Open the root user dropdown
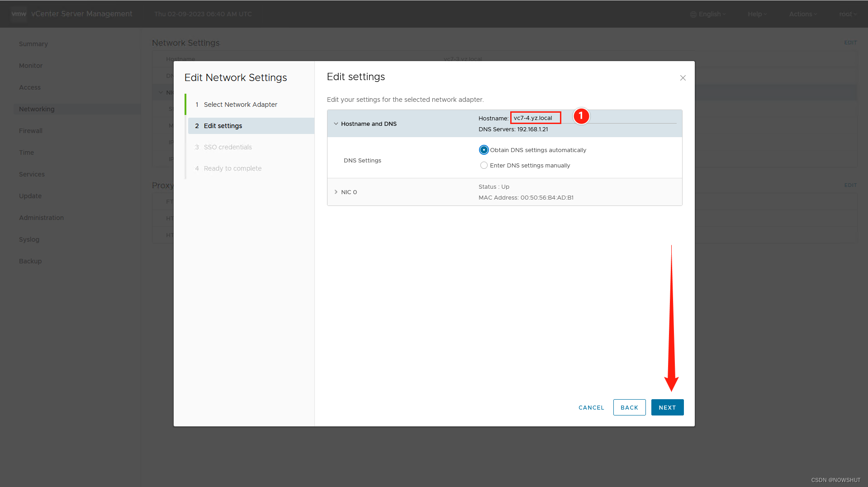868x487 pixels. (848, 14)
